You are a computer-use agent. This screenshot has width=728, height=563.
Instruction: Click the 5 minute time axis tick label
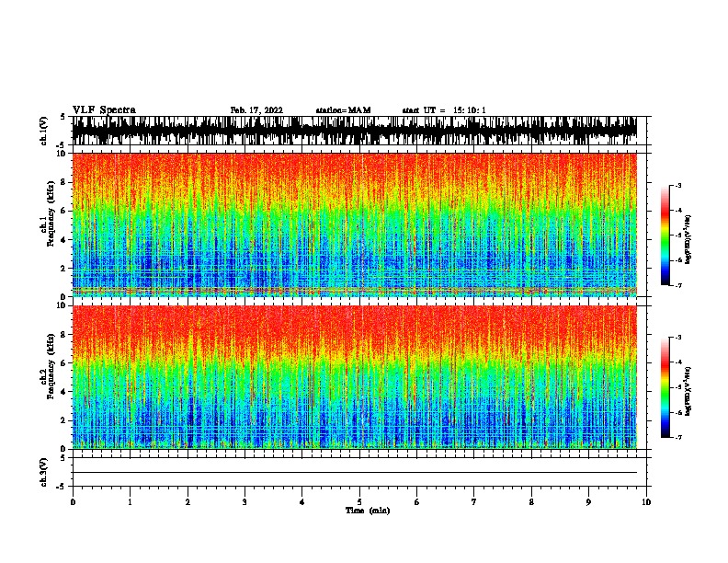(359, 502)
